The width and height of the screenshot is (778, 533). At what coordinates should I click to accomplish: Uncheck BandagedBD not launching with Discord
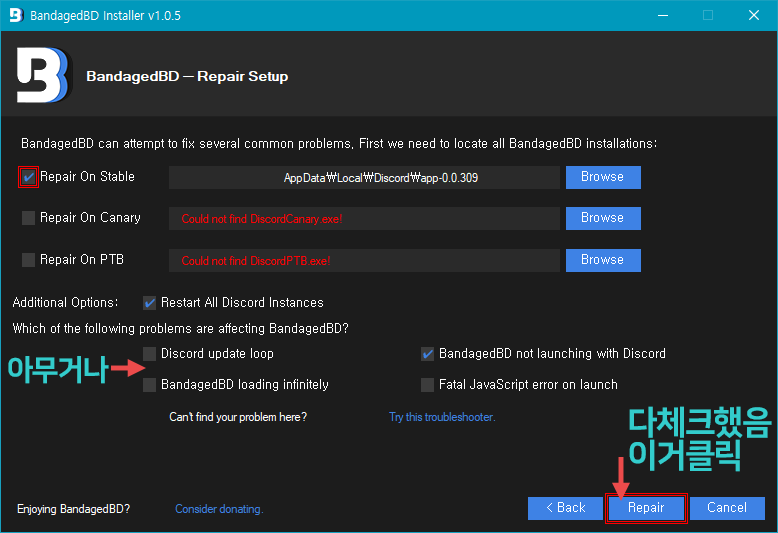(427, 354)
